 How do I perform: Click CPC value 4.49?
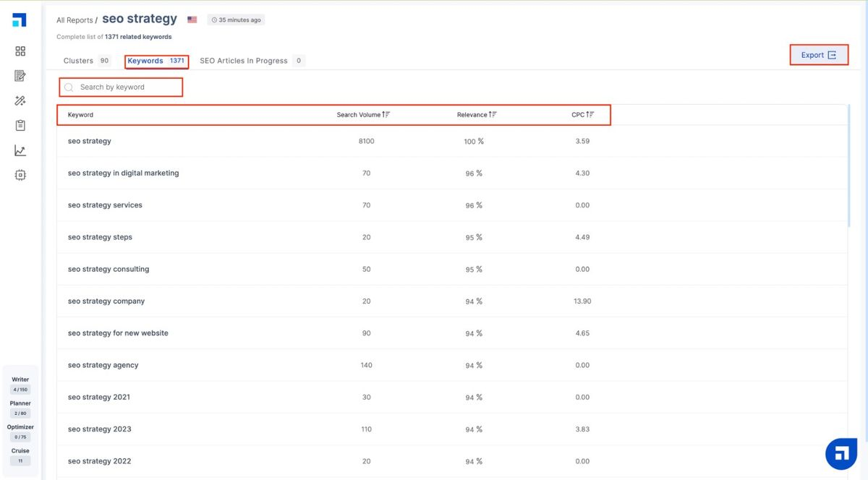tap(582, 237)
